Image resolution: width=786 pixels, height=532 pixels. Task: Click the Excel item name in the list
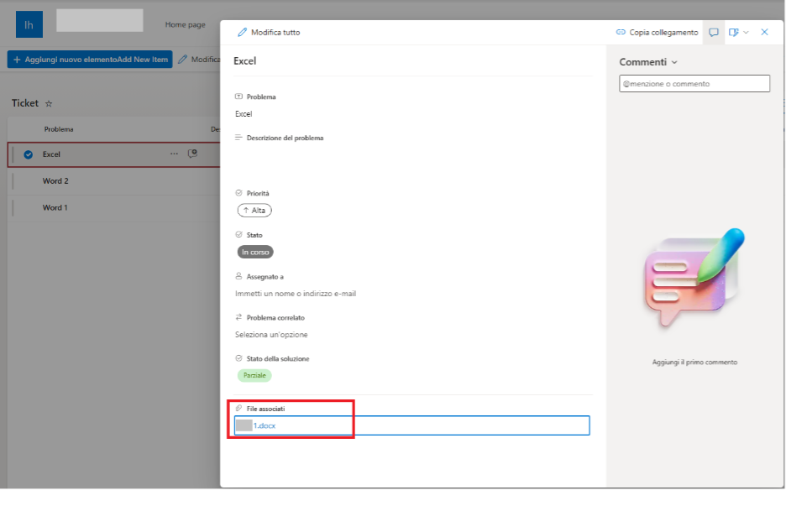click(51, 154)
